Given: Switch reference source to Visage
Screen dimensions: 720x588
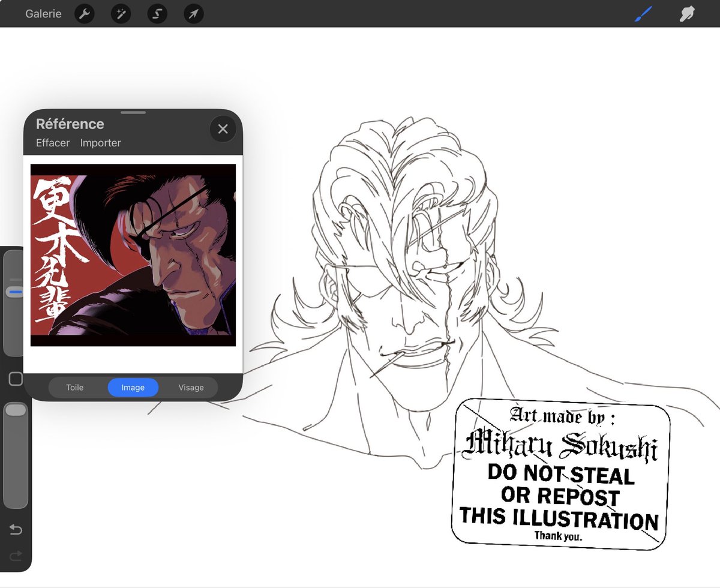Looking at the screenshot, I should pos(191,388).
